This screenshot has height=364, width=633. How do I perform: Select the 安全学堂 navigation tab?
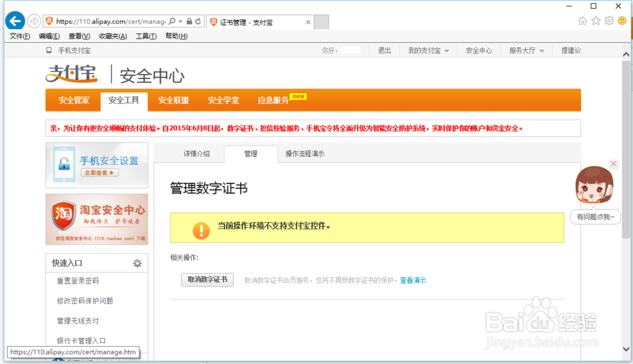pos(223,100)
